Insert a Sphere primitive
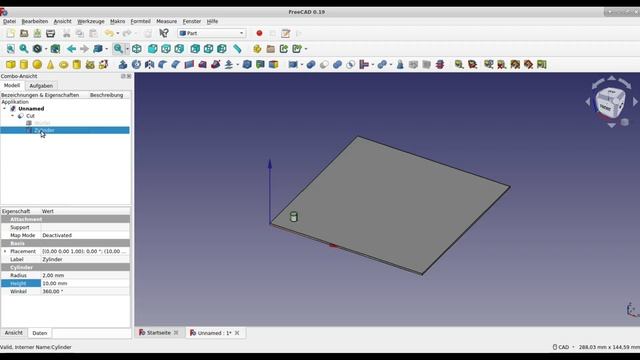The height and width of the screenshot is (360, 640). [37, 64]
